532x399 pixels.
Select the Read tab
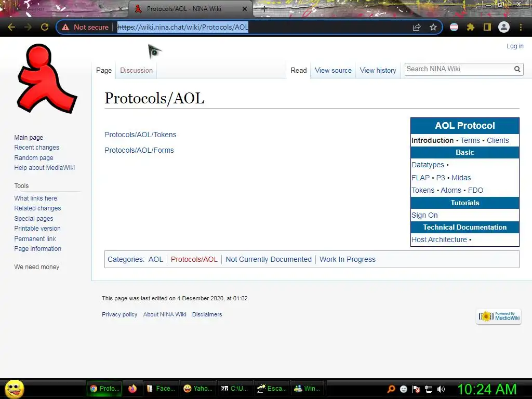pyautogui.click(x=299, y=71)
